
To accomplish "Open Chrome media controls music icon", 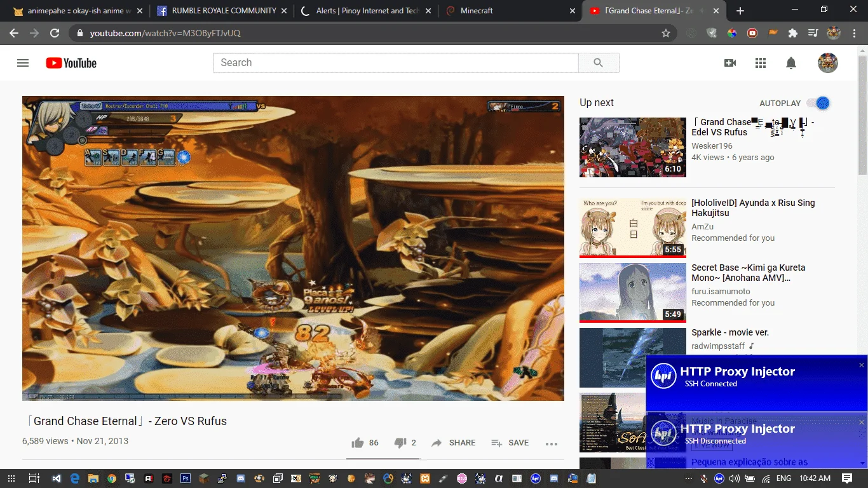I will [813, 33].
